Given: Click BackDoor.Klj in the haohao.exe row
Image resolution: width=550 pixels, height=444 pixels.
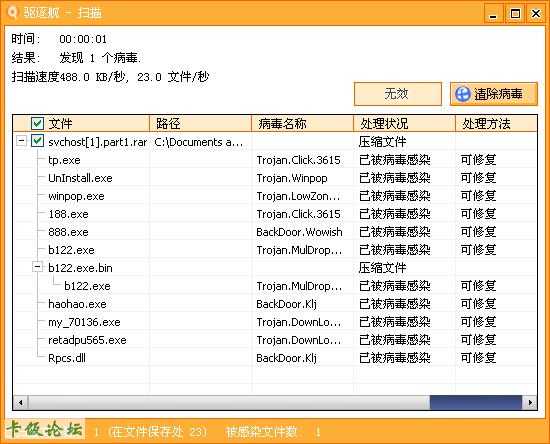Looking at the screenshot, I should pyautogui.click(x=286, y=304).
